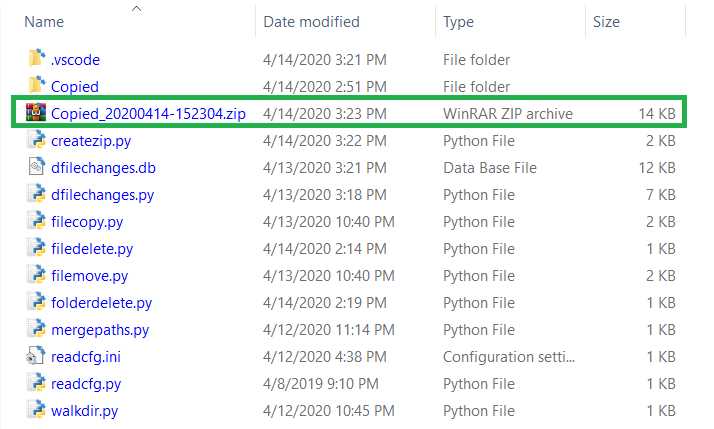Image resolution: width=714 pixels, height=429 pixels.
Task: Select file name dfilechanges.db
Action: [x=103, y=168]
